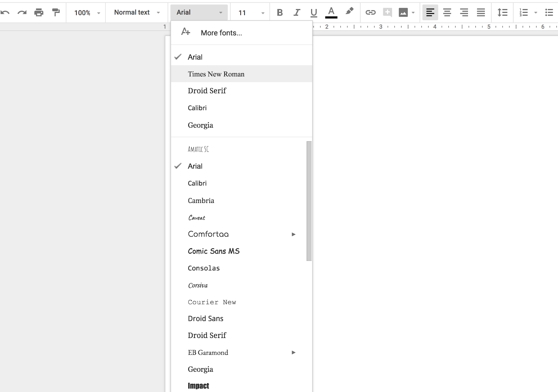Image resolution: width=558 pixels, height=392 pixels.
Task: Toggle bold formatting
Action: 280,13
